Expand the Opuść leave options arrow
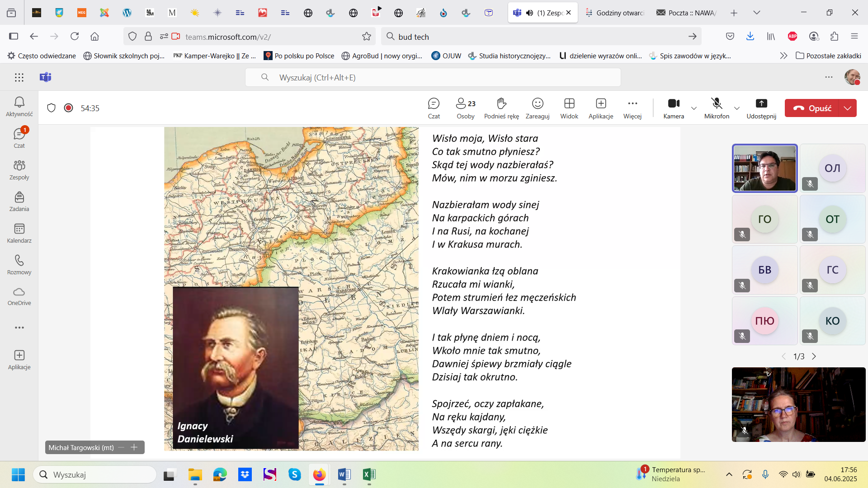The image size is (868, 488). point(847,108)
